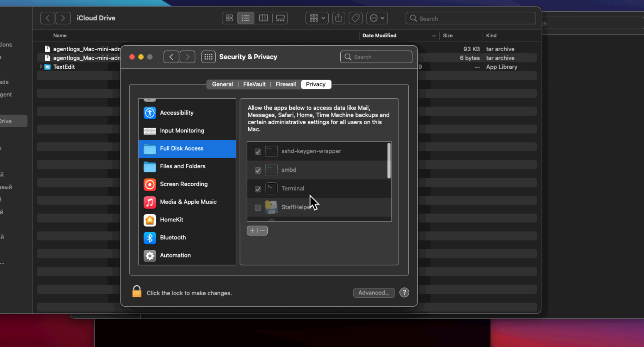Viewport: 644px width, 347px height.
Task: Select Automation category
Action: tap(187, 255)
